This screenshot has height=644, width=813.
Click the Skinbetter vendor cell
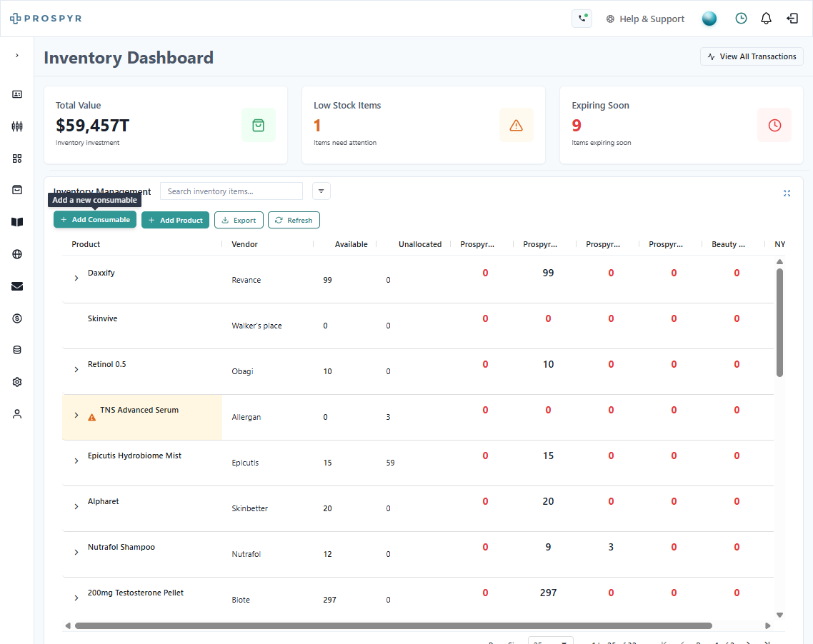249,509
